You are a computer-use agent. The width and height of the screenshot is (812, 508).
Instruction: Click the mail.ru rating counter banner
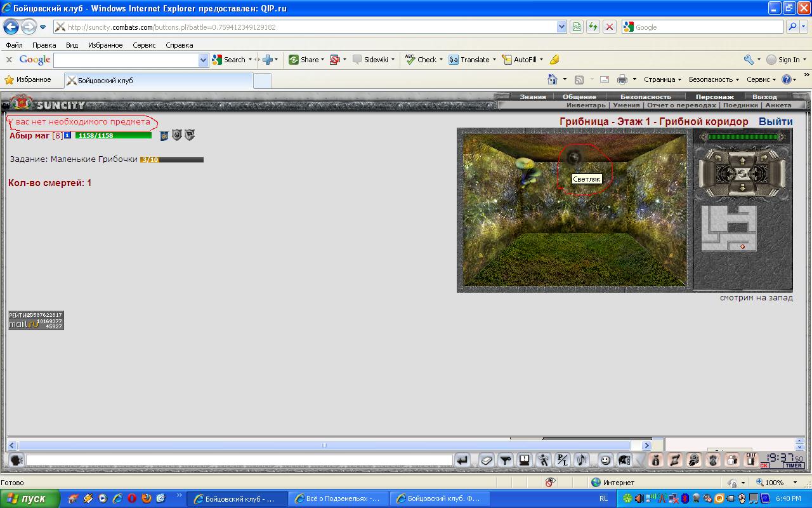tap(36, 321)
